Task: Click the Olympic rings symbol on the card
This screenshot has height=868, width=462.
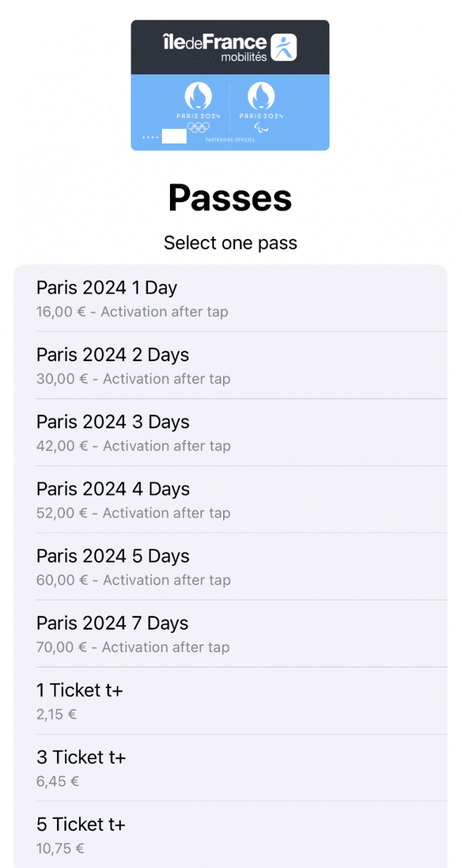Action: [x=198, y=127]
